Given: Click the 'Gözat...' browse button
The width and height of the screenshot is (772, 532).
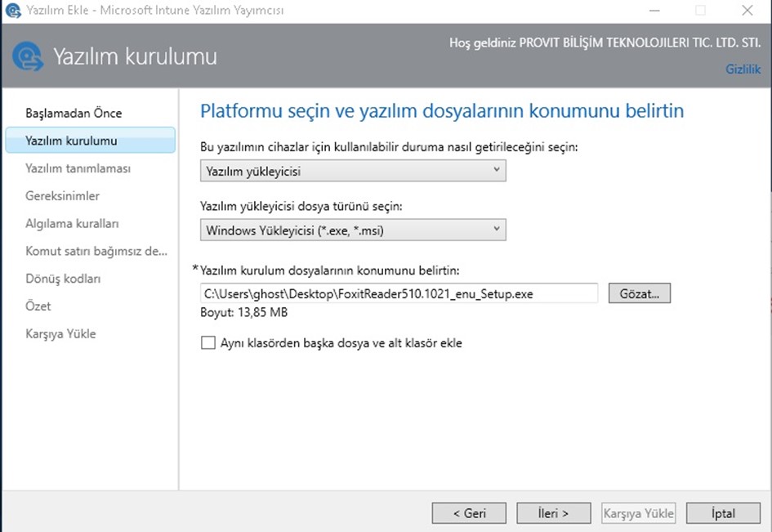Looking at the screenshot, I should pos(639,293).
